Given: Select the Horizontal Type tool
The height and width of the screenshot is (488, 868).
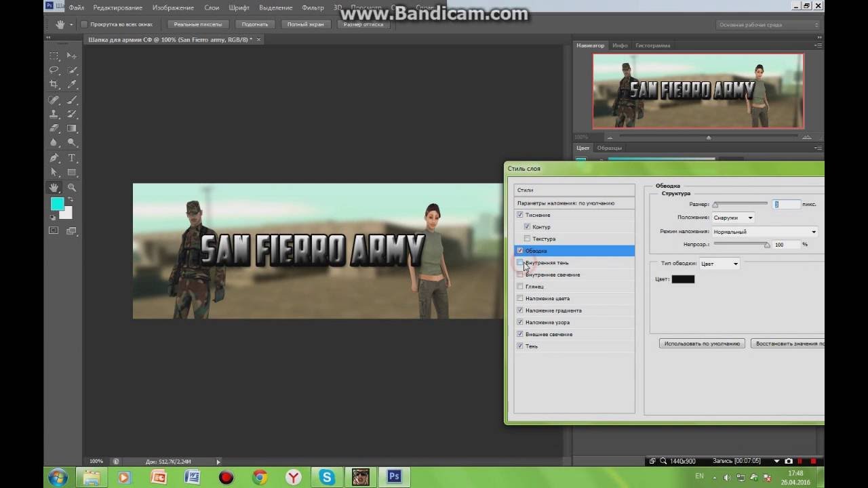Looking at the screenshot, I should click(x=72, y=158).
